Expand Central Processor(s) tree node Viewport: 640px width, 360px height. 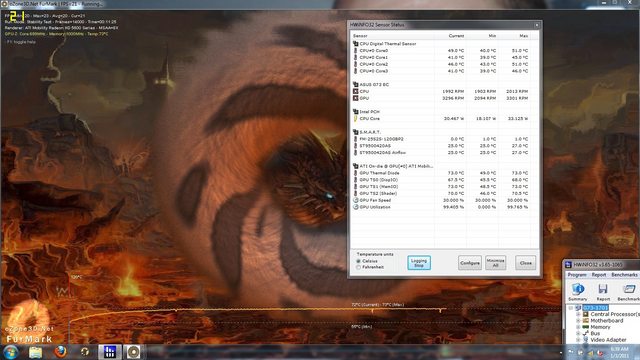pos(578,314)
